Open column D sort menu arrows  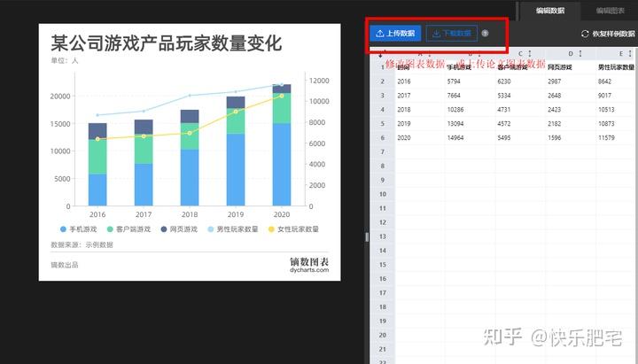pos(580,53)
